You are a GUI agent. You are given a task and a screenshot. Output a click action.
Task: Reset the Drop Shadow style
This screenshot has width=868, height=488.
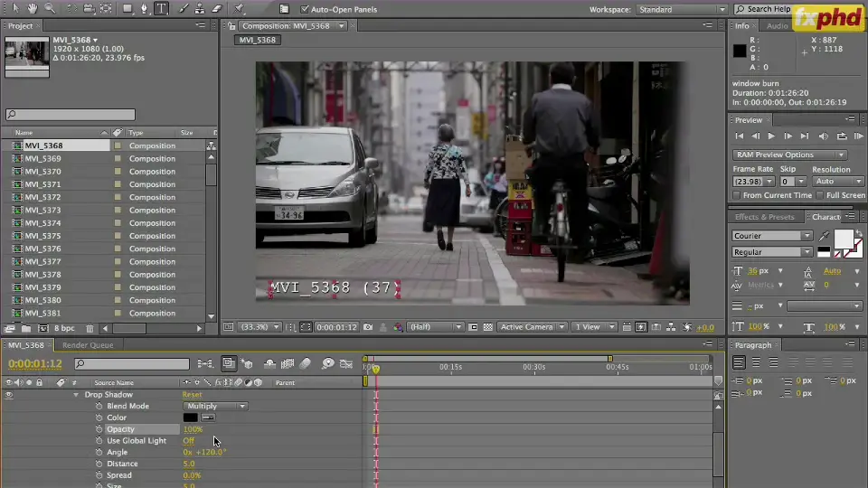192,395
